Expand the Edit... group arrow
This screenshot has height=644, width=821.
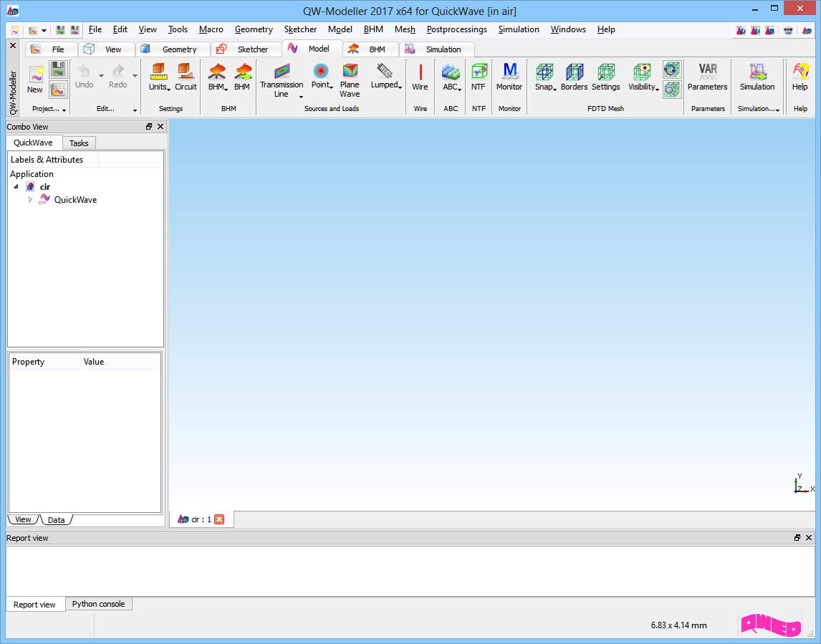tap(135, 110)
